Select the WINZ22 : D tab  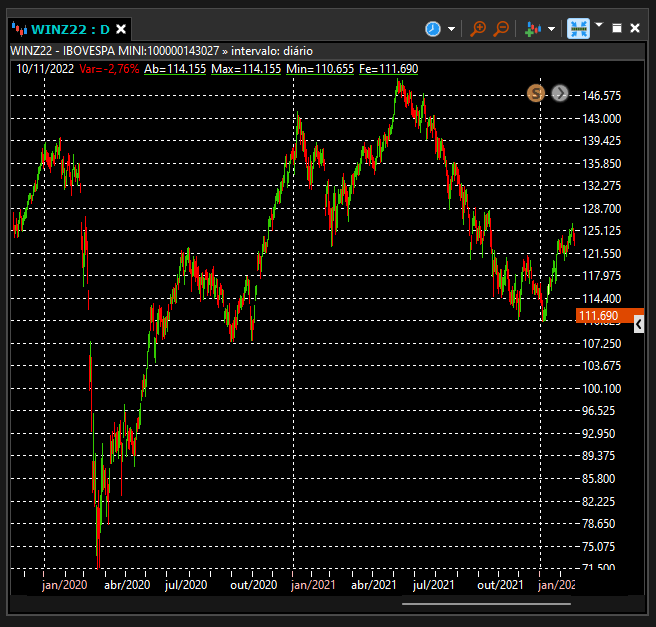click(x=70, y=29)
